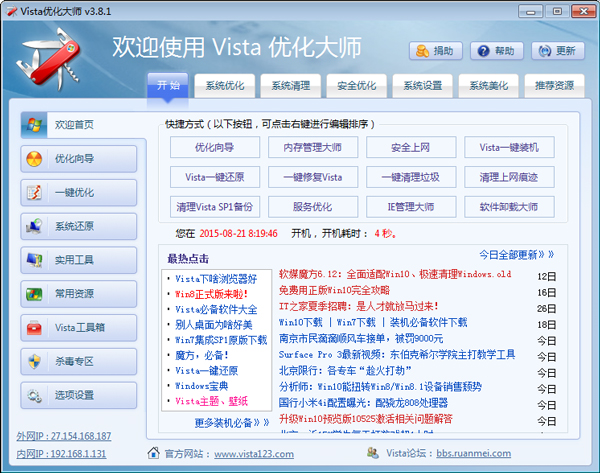Launch 内存管理大师 shortcut

coord(313,147)
